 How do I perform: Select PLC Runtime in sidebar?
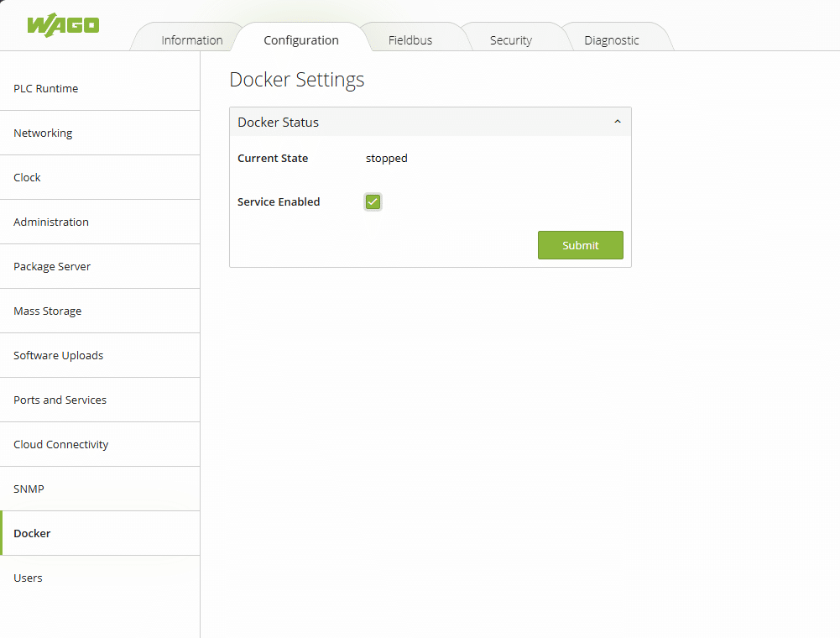(x=100, y=88)
